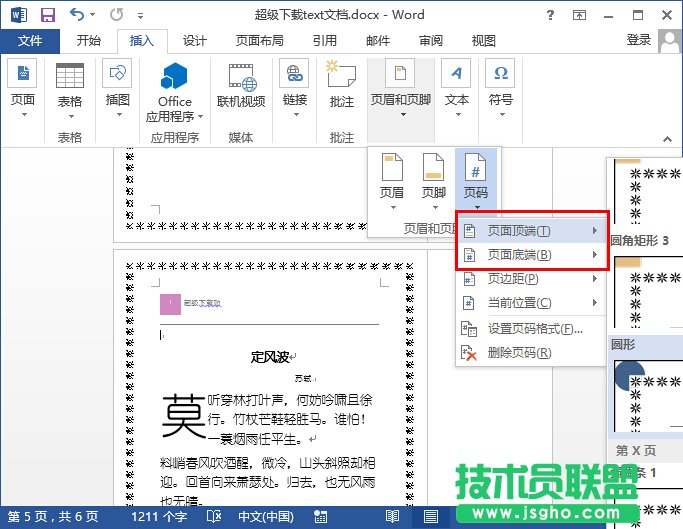
Task: Open the File (文件) tab
Action: (x=30, y=41)
